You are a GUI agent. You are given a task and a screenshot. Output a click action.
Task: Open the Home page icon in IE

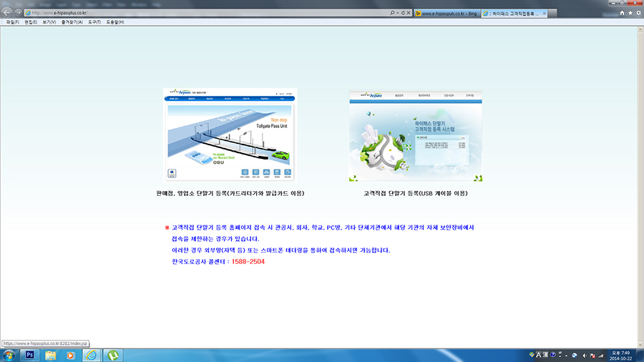[621, 13]
